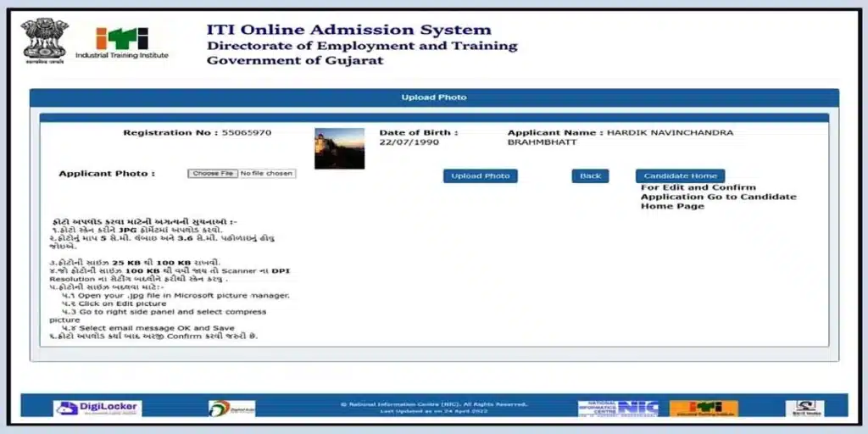Click the blue Upload Photo panel header
Image resolution: width=868 pixels, height=434 pixels.
coord(434,97)
